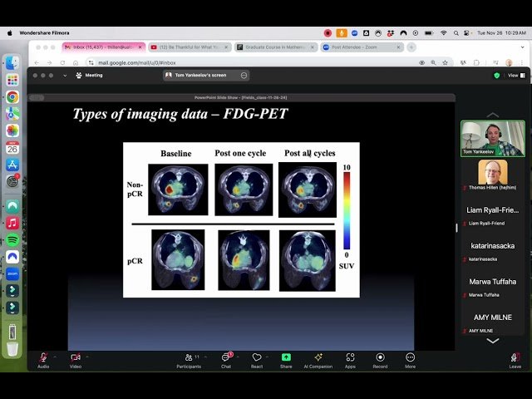Open Spotify from the Dock
The height and width of the screenshot is (399, 532).
[12, 239]
